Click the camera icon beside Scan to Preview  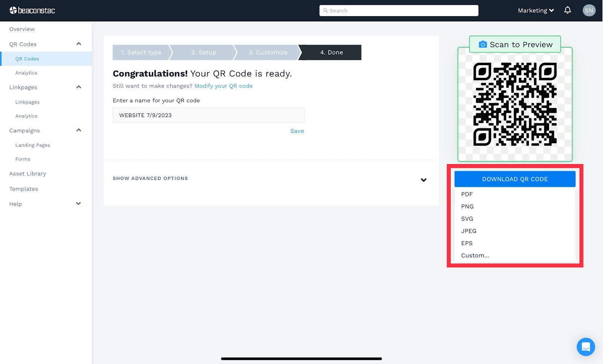483,44
